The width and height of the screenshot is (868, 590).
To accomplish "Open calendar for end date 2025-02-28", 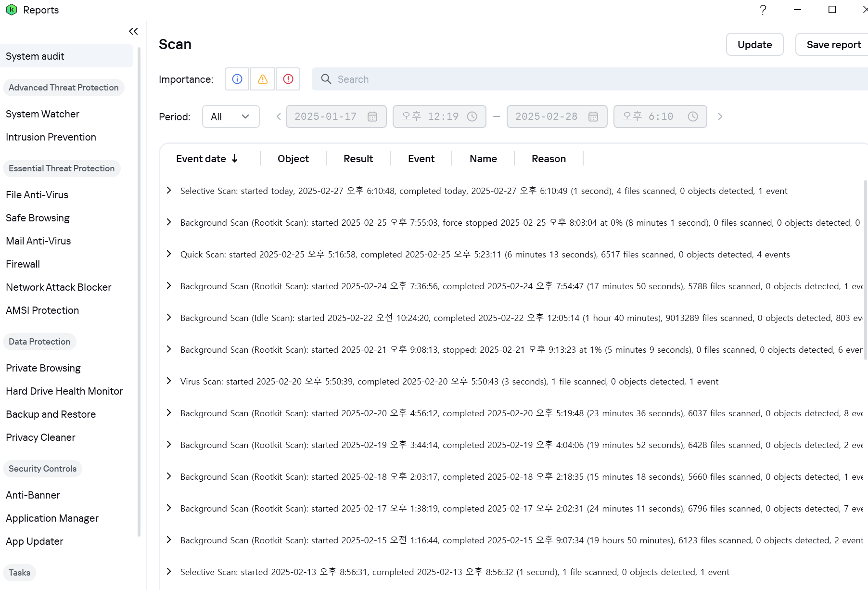I will [x=593, y=116].
